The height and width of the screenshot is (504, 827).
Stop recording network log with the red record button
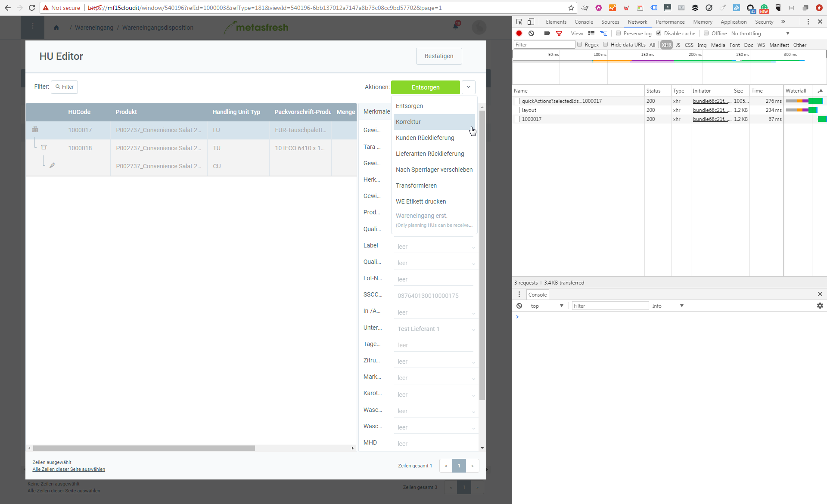coord(519,33)
